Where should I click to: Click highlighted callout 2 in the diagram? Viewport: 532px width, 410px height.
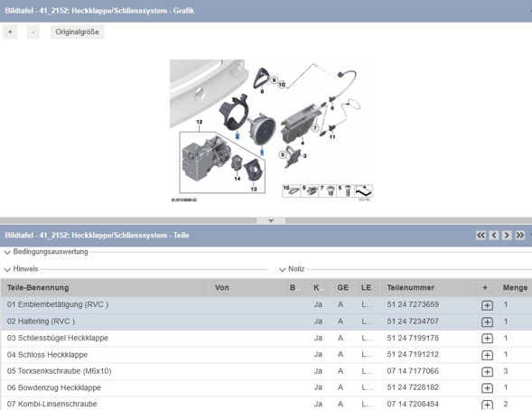pyautogui.click(x=238, y=136)
